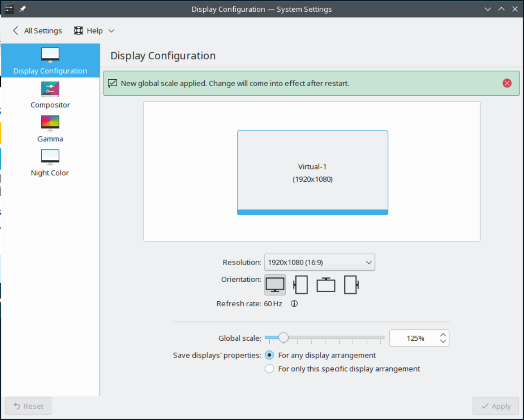
Task: Click the Display Configuration page heading
Action: (x=163, y=56)
